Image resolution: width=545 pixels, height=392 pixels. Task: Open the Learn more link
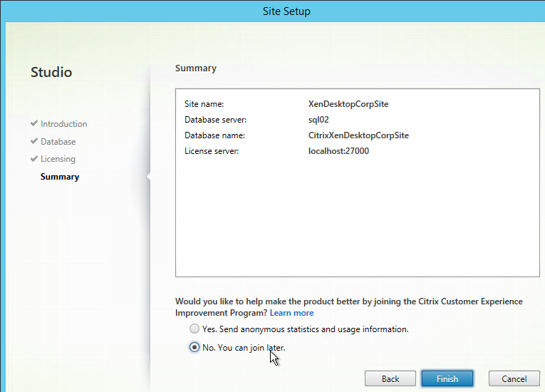[x=291, y=313]
